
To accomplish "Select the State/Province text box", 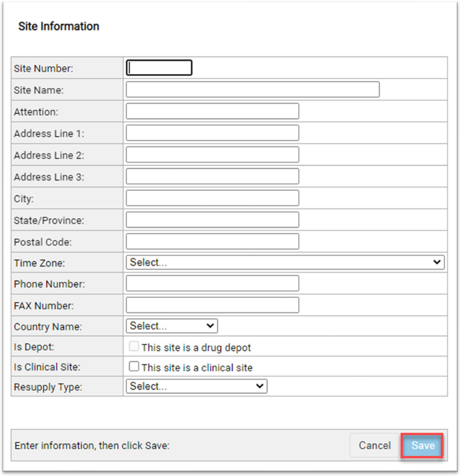I will coord(212,220).
